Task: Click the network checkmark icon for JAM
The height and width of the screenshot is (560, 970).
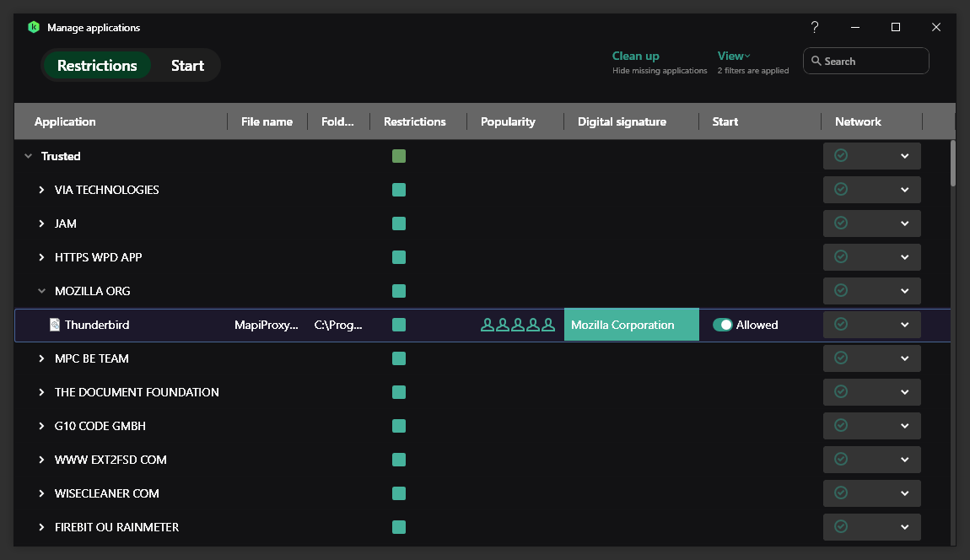Action: [841, 223]
